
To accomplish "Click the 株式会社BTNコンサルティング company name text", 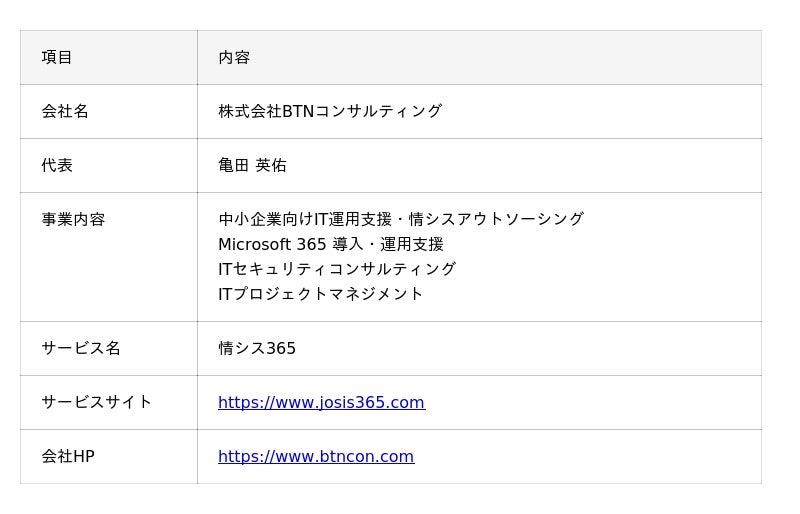I will click(329, 111).
